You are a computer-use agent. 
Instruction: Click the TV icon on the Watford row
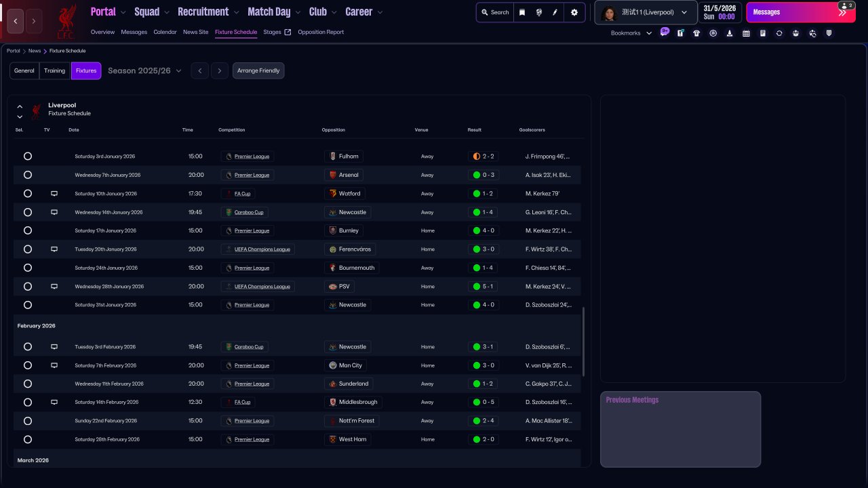click(x=54, y=194)
